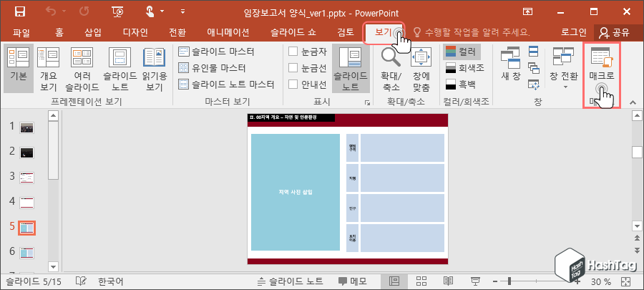Select 회색조 grayscale mode
644x290 pixels.
[465, 68]
